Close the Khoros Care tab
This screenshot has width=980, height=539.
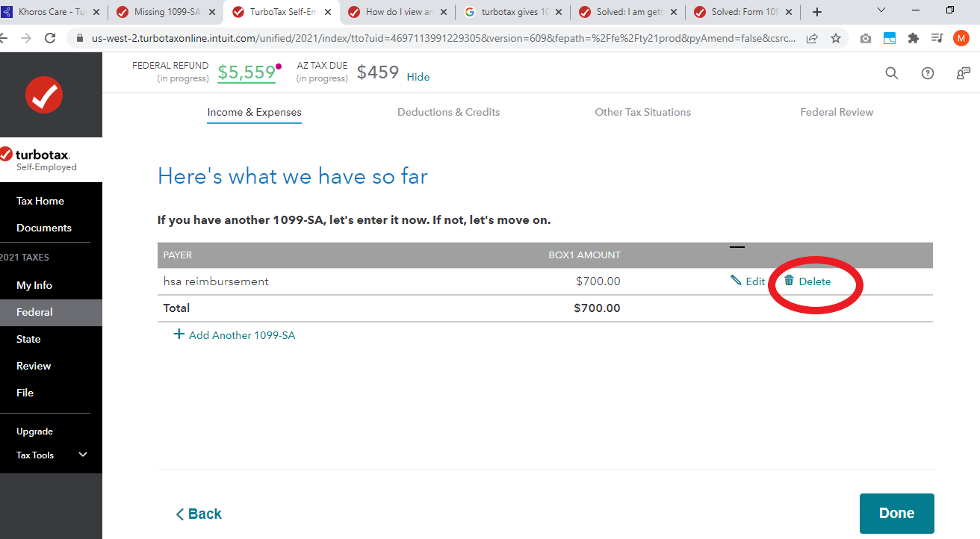tap(96, 12)
